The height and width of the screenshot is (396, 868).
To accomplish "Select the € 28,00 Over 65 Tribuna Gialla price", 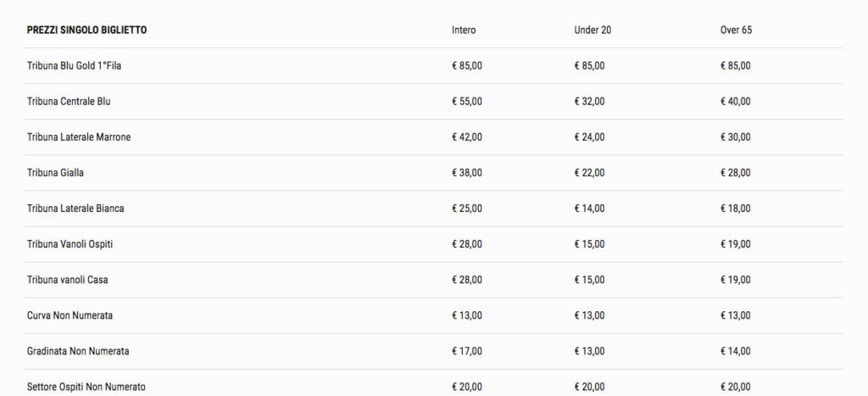I will pyautogui.click(x=735, y=173).
